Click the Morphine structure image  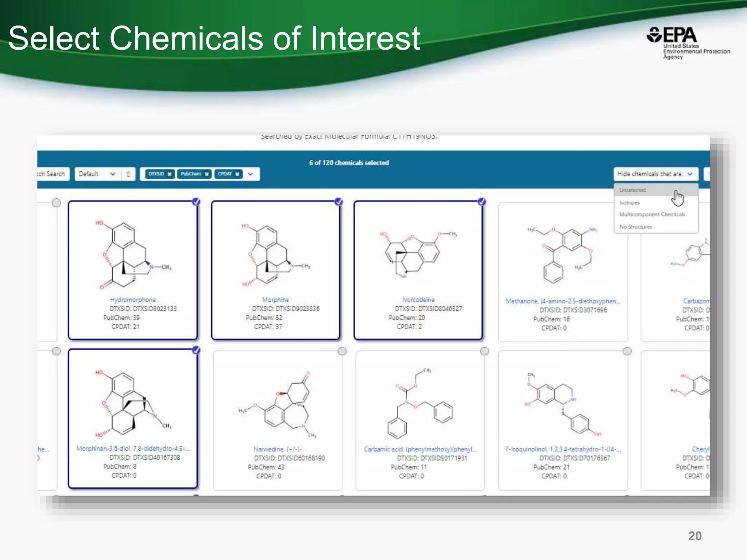click(x=276, y=255)
